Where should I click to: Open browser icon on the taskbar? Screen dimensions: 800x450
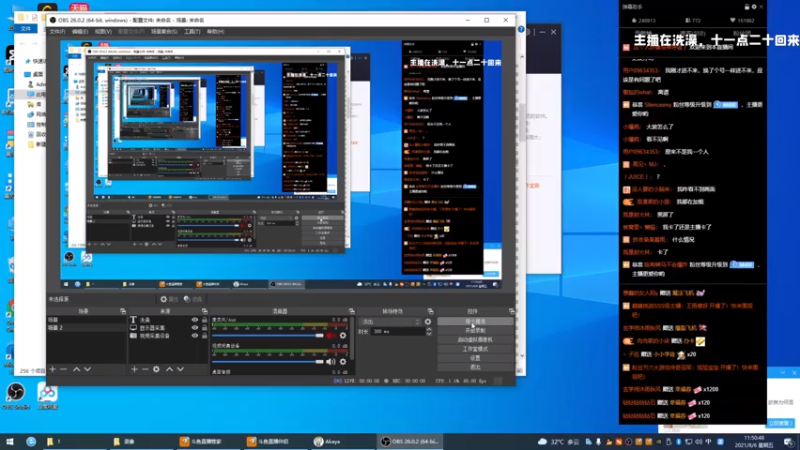tap(31, 441)
